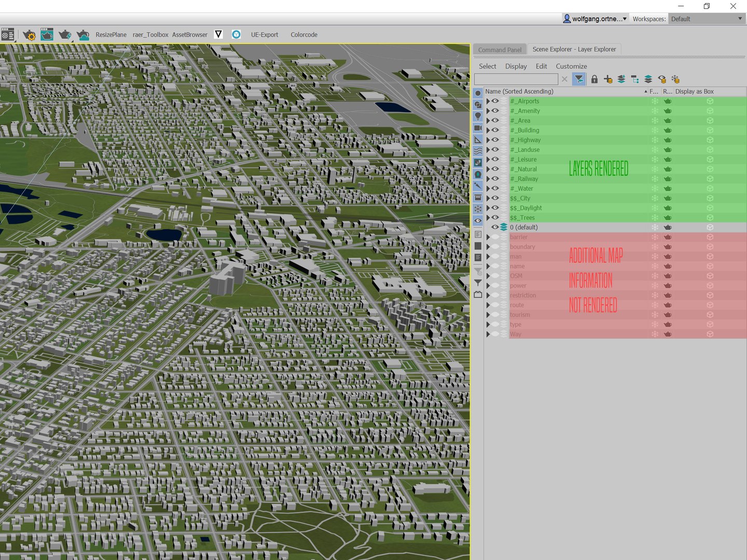Toggle the Lock Cell Editing padlock icon
747x560 pixels.
pos(594,79)
